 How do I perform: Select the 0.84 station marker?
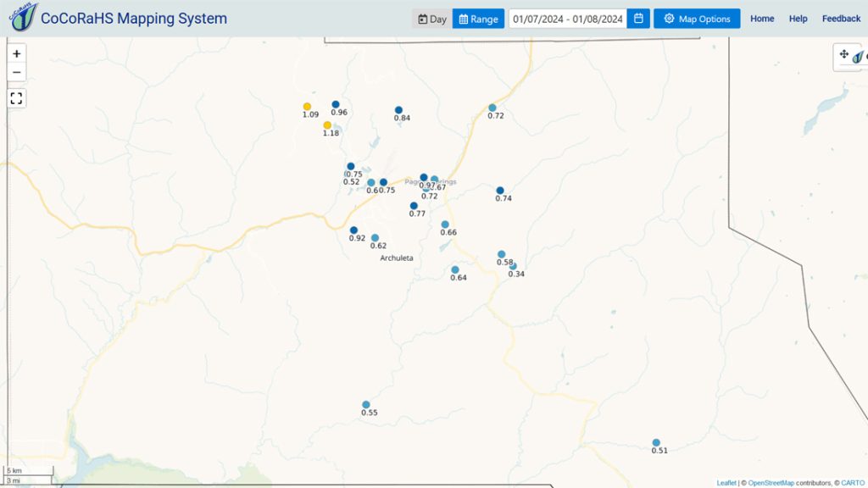(398, 110)
